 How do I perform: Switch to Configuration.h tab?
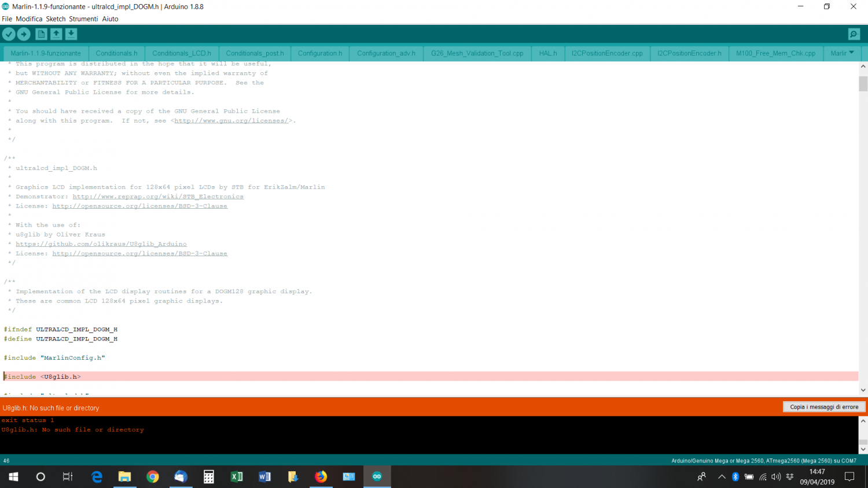pos(320,53)
